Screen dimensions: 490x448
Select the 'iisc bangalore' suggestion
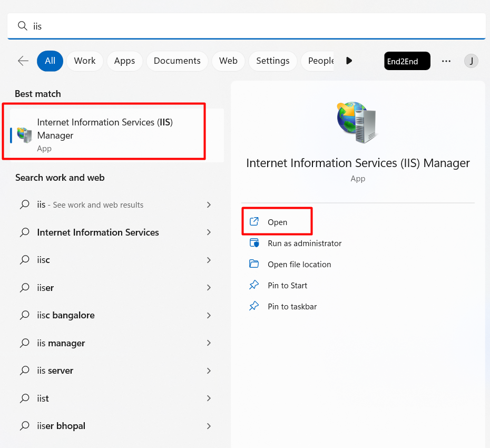tap(117, 315)
